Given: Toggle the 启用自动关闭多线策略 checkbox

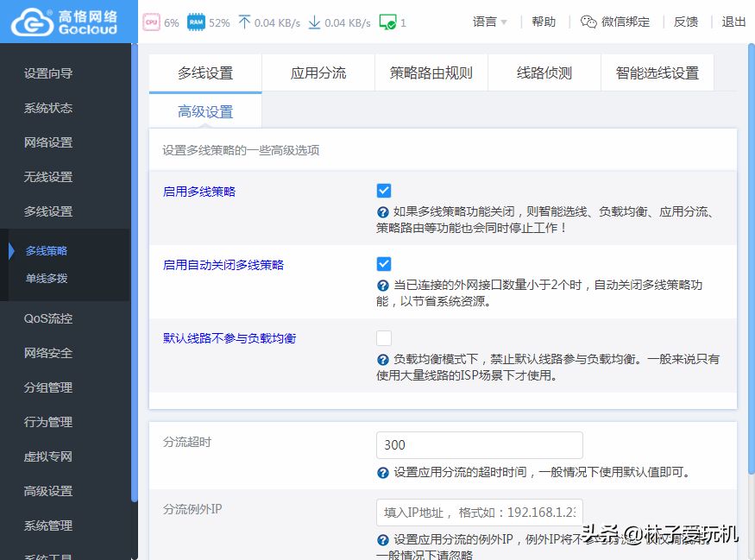Looking at the screenshot, I should [x=384, y=264].
